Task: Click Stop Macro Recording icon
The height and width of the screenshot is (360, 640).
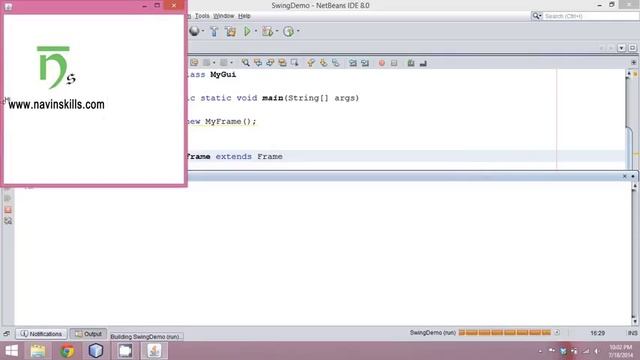Action: (394, 63)
